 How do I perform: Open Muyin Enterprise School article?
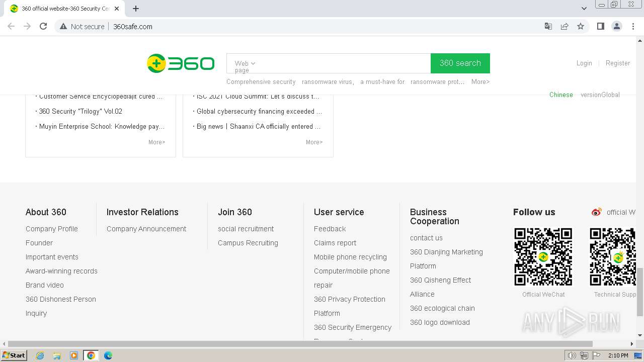(x=102, y=126)
